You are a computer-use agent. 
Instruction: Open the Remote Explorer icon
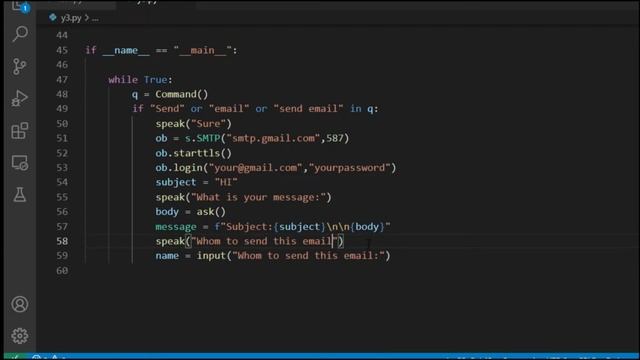(20, 163)
